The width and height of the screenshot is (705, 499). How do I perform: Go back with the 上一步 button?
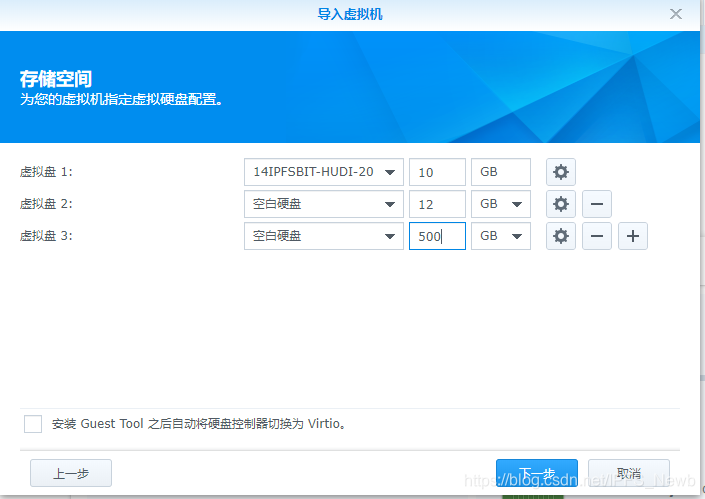coord(71,473)
